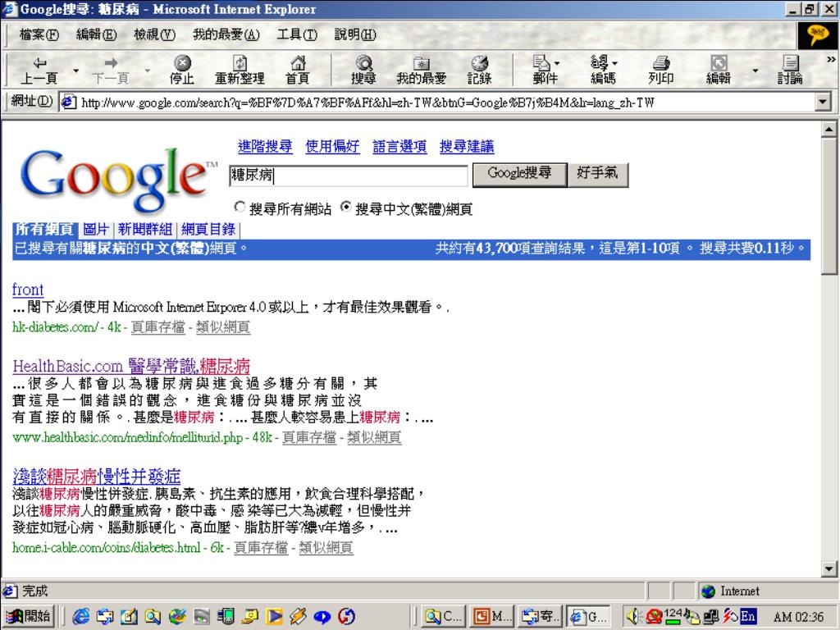Open the Search (搜尋) toolbar pane

click(363, 71)
